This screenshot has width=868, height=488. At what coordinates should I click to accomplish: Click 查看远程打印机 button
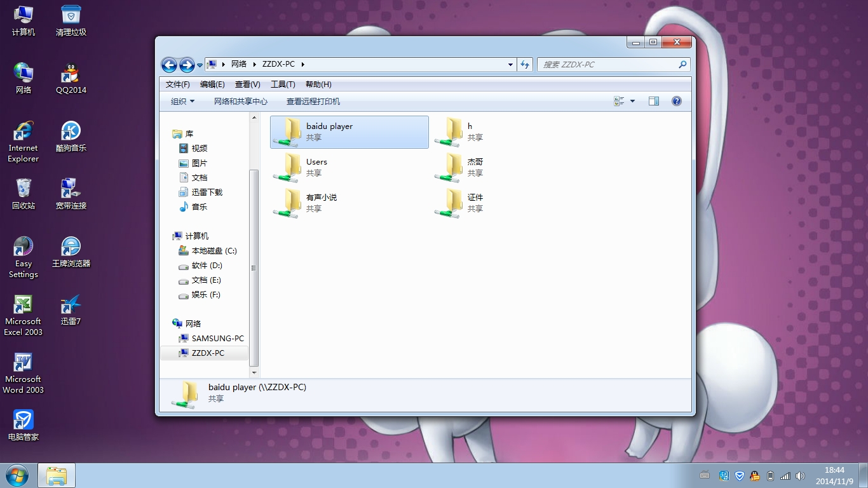click(313, 101)
